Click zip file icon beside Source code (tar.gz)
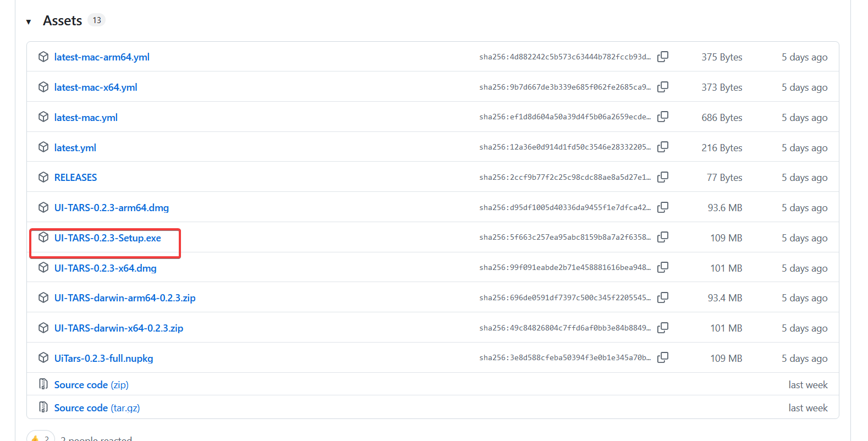Image resolution: width=868 pixels, height=441 pixels. tap(43, 407)
